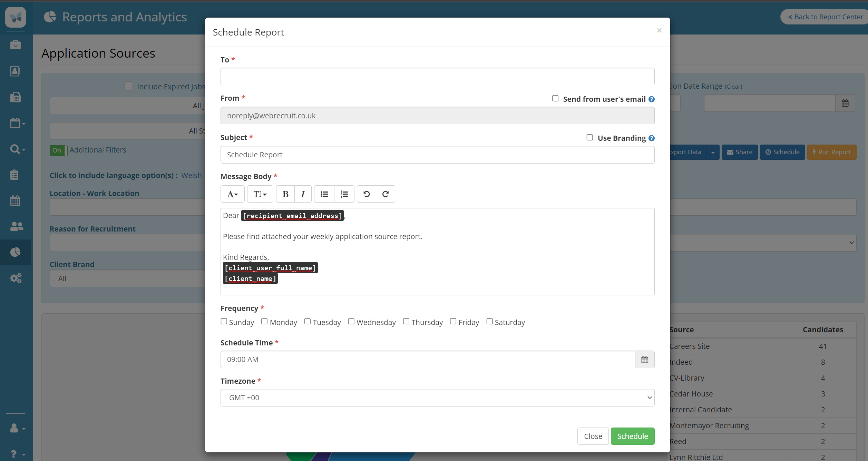Viewport: 868px width, 461px height.
Task: Open briefcase jobs icon in sidebar
Action: pos(16,45)
